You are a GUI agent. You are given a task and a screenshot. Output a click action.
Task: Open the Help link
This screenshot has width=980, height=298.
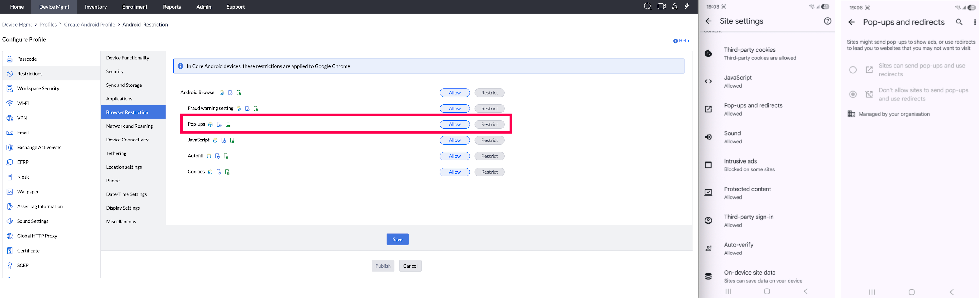(681, 41)
